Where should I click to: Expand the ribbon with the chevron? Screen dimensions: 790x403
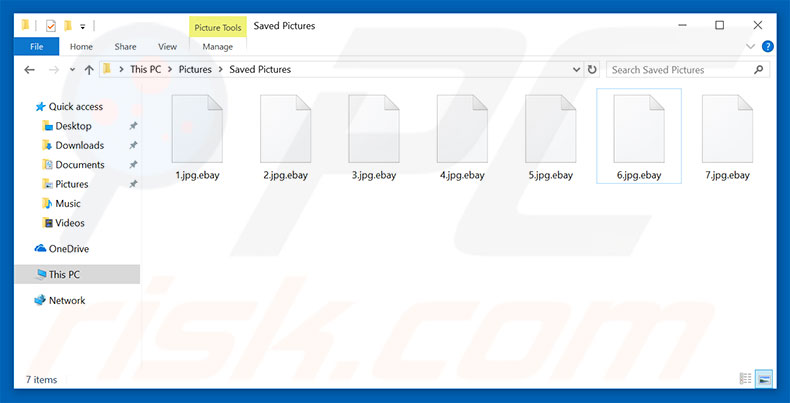[750, 47]
